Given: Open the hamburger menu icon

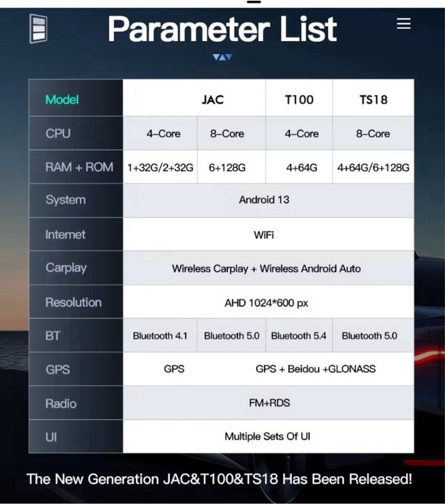Looking at the screenshot, I should coord(403,24).
